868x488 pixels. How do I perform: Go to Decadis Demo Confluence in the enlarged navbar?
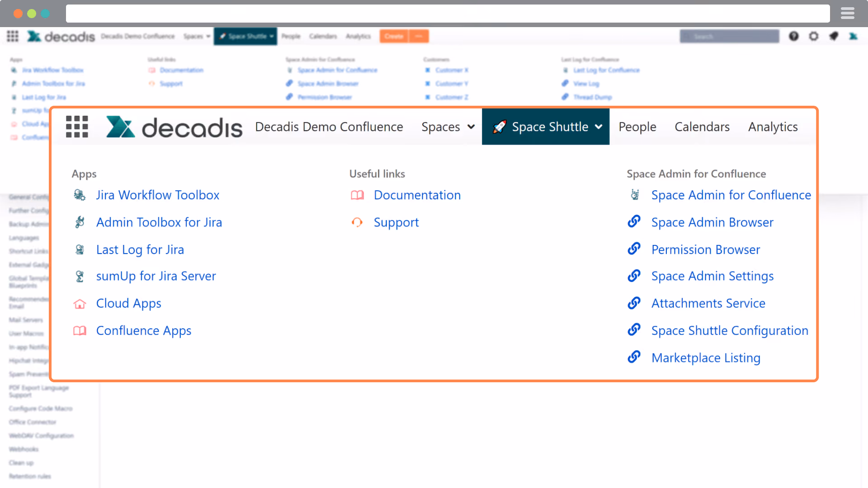point(329,127)
